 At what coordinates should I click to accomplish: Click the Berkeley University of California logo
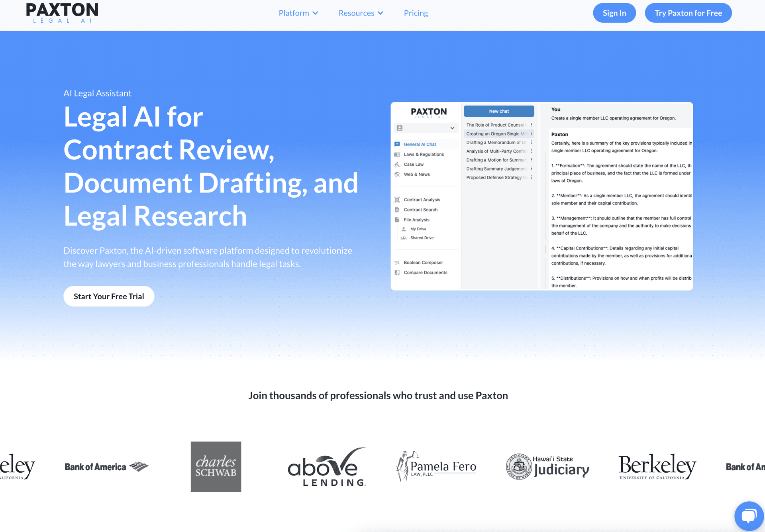click(x=657, y=466)
